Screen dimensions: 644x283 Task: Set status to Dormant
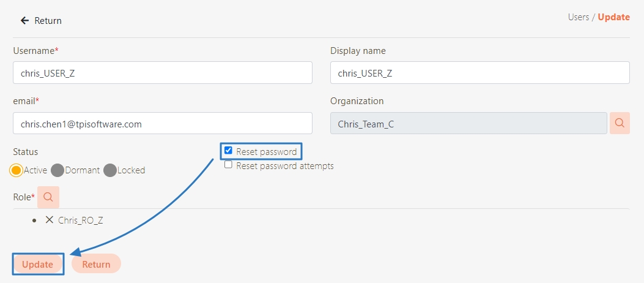click(x=57, y=170)
